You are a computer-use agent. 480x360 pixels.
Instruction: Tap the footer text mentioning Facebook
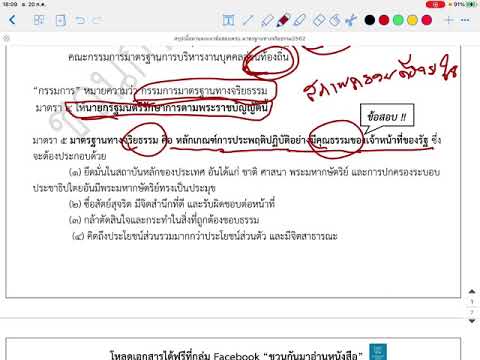tap(236, 355)
